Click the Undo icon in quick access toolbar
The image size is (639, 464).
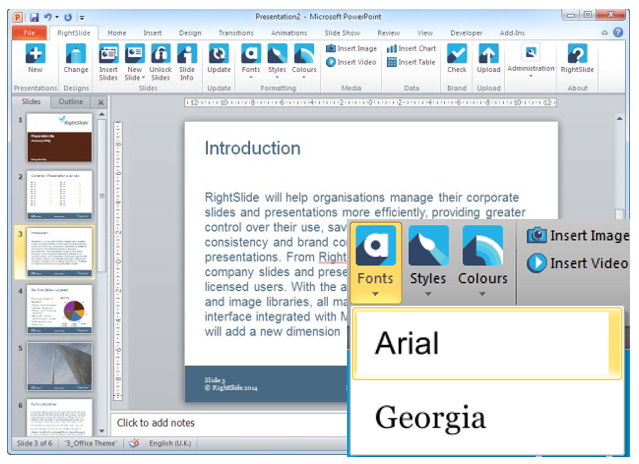(48, 17)
